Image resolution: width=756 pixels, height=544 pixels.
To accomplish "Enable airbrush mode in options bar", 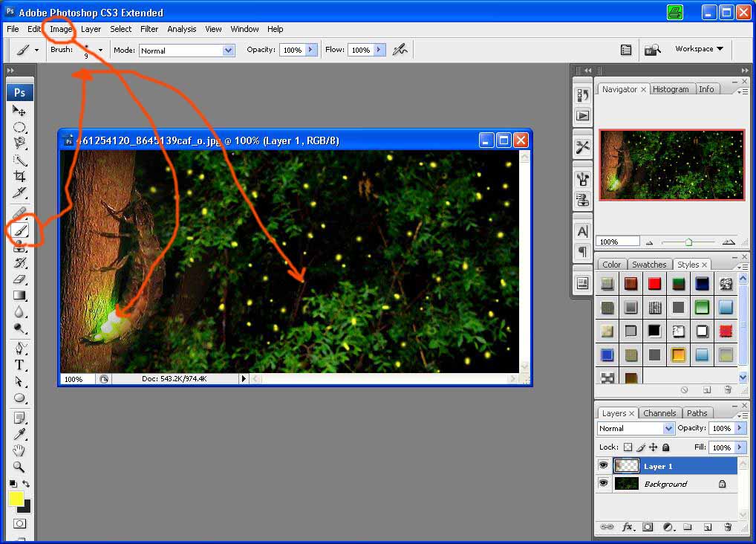I will [x=400, y=50].
